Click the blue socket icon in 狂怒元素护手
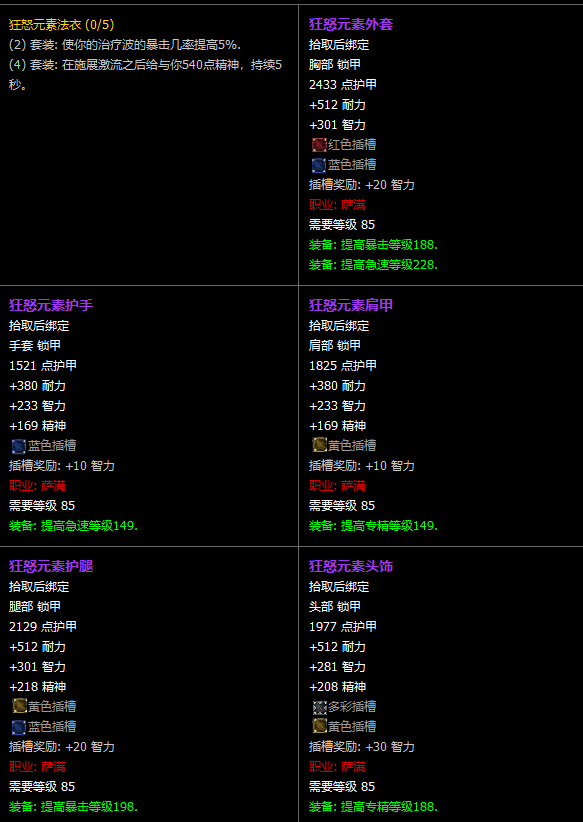The image size is (583, 822). click(19, 446)
